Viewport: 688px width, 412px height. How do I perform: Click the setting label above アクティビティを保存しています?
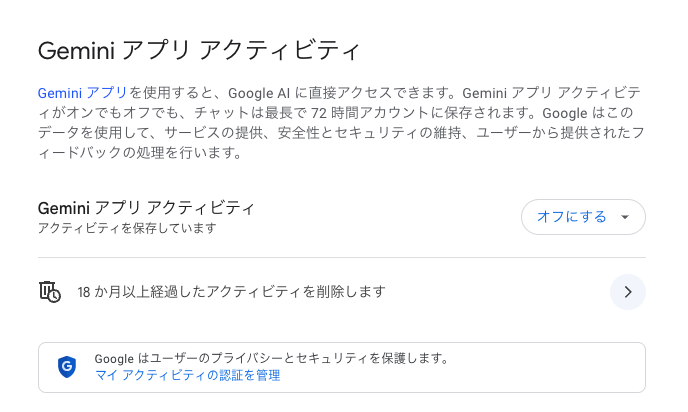[x=146, y=208]
